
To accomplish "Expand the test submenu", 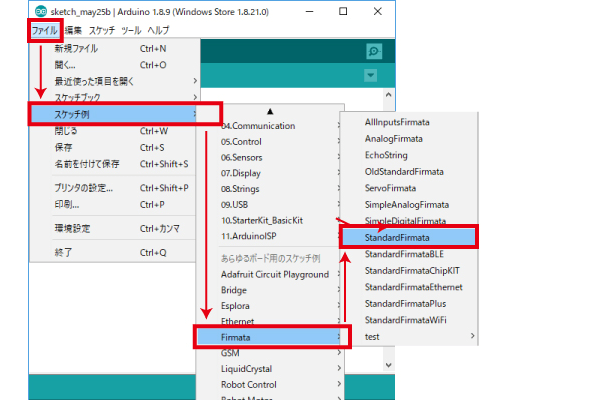I will tap(409, 336).
